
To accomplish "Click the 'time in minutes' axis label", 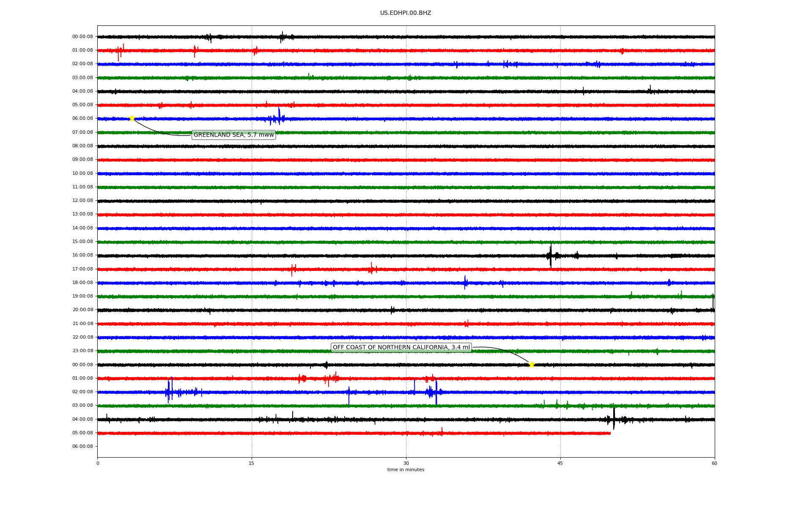I will coord(406,470).
